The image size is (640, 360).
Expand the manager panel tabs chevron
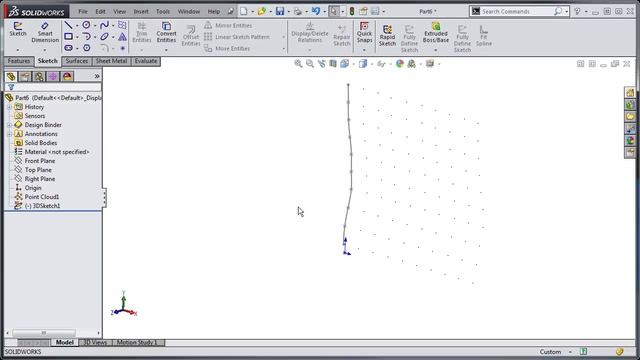pos(97,76)
